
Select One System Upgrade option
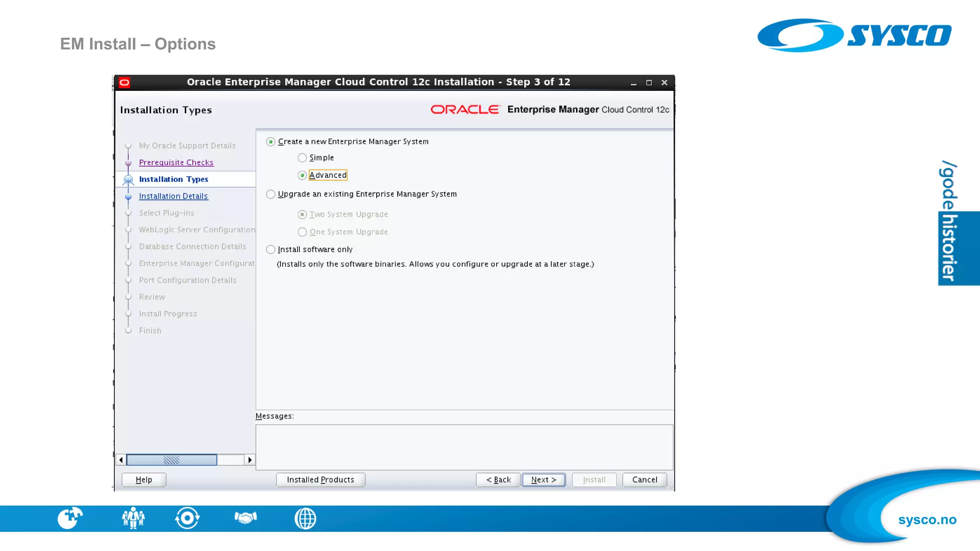pyautogui.click(x=302, y=232)
